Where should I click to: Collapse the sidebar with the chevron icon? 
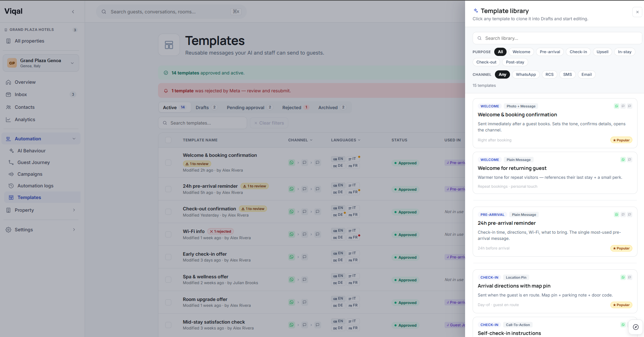click(x=73, y=12)
